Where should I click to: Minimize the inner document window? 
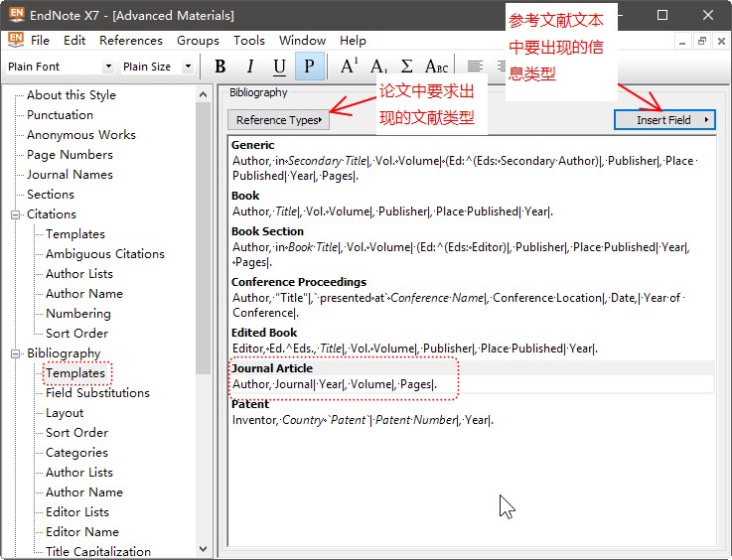[x=682, y=42]
